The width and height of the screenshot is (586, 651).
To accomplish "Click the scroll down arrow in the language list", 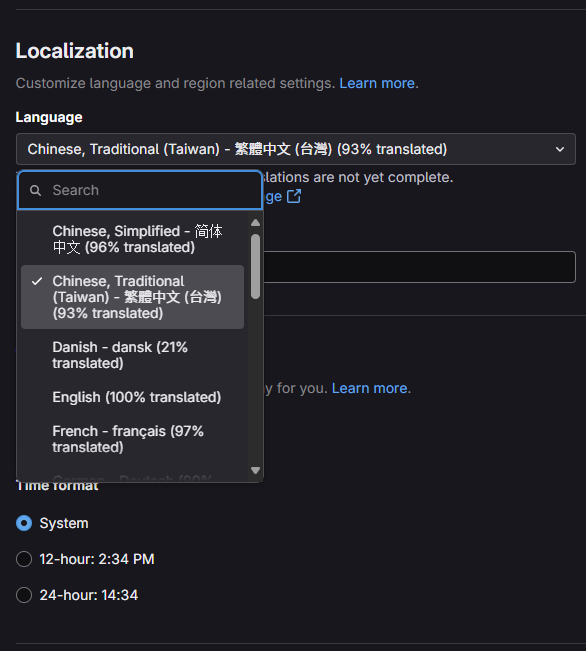I will [x=255, y=470].
